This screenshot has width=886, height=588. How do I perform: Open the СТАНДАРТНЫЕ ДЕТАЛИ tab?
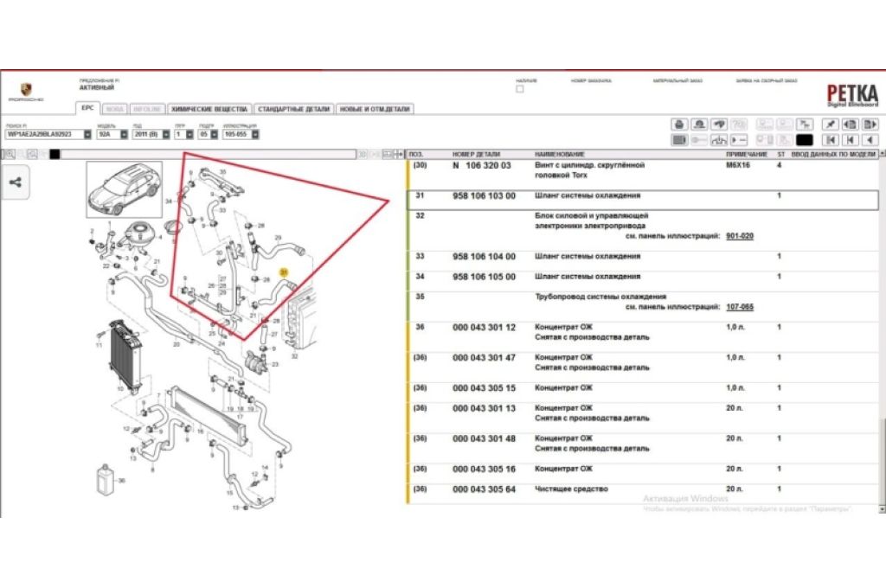pyautogui.click(x=294, y=109)
